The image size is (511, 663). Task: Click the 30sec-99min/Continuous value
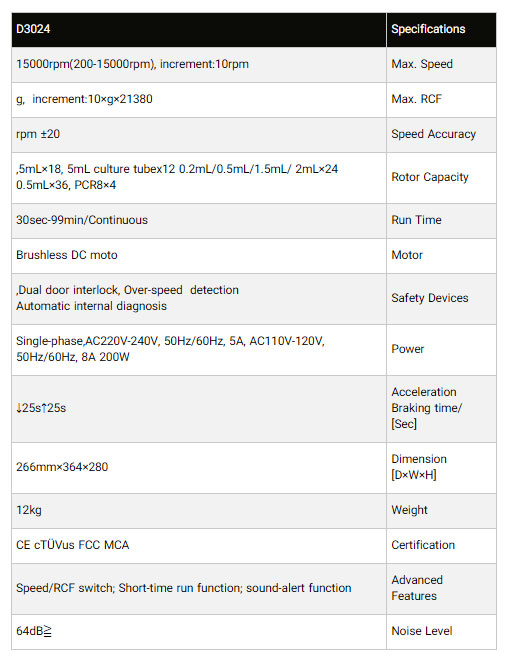click(82, 220)
